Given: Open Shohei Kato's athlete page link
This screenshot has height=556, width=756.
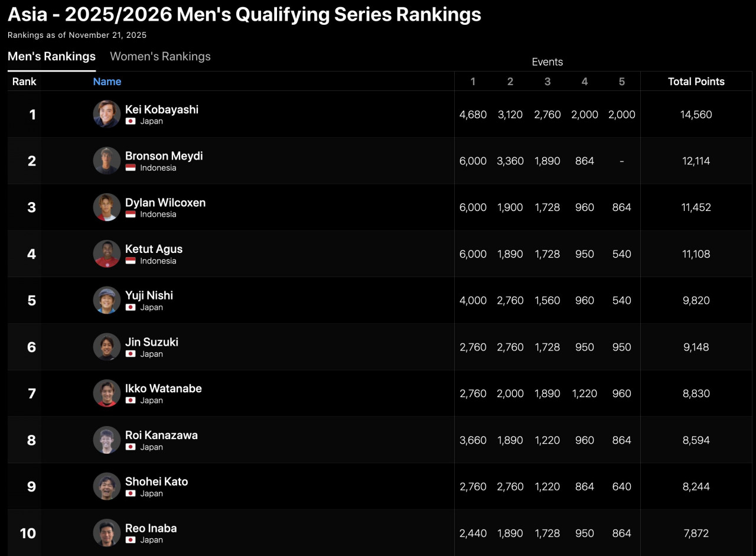Looking at the screenshot, I should tap(157, 482).
